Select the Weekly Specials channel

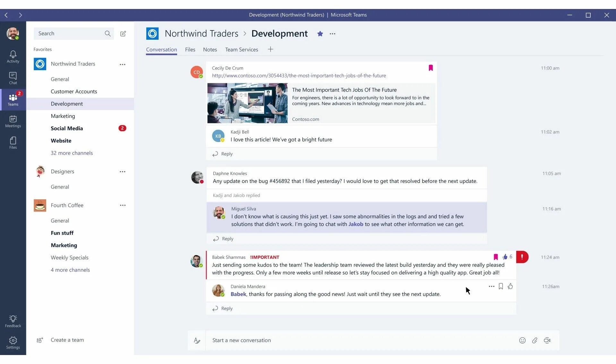[x=80, y=257]
